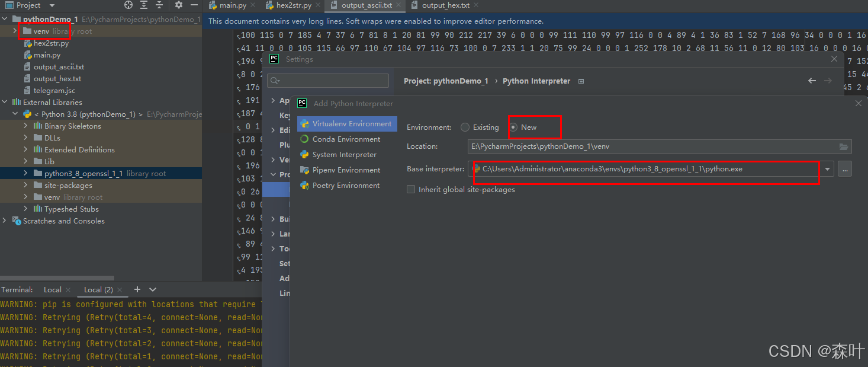Enable Inherit global site-packages checkbox
Screen dimensions: 868x367
411,189
